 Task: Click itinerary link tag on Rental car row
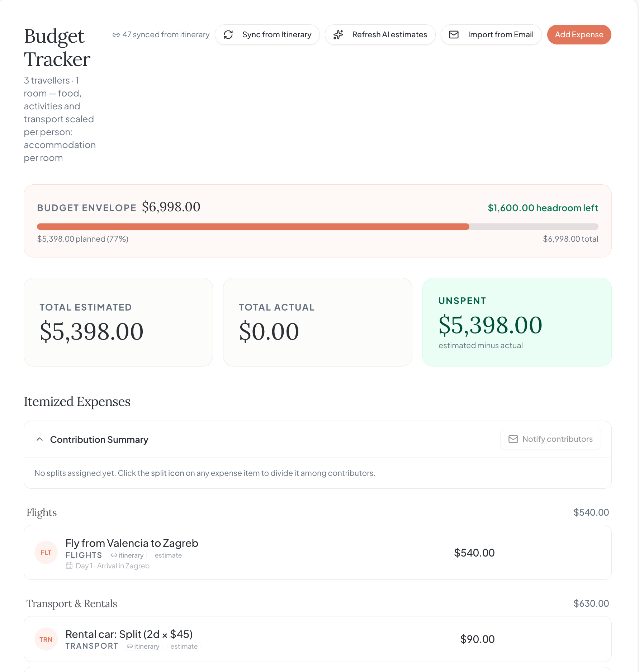143,646
